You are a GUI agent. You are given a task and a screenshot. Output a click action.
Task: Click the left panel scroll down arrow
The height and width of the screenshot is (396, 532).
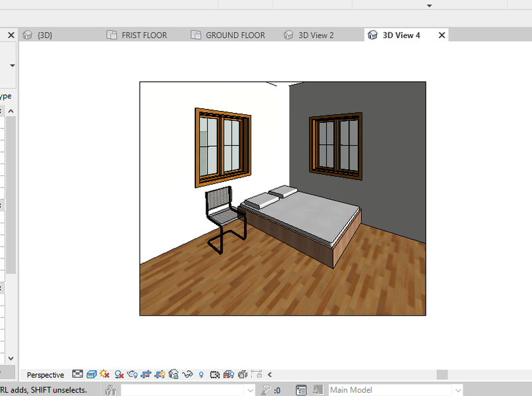(11, 358)
